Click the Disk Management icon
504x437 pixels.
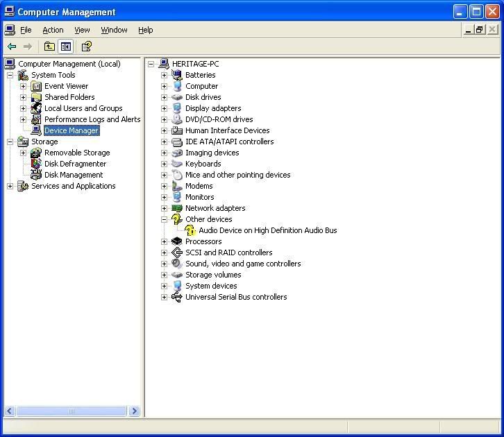click(36, 175)
